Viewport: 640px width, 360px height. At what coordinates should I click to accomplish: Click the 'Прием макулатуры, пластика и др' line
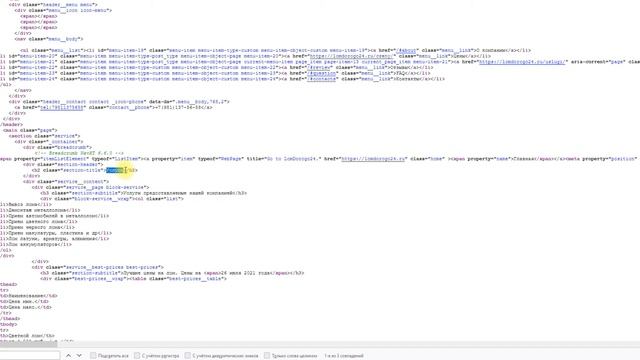point(56,233)
